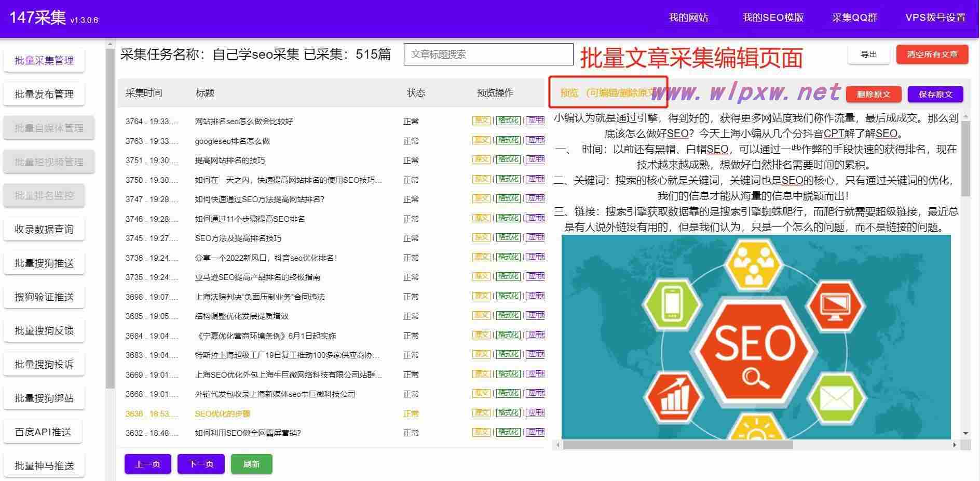Open 批量发布管理 in the sidebar
The image size is (980, 481).
pos(44,94)
